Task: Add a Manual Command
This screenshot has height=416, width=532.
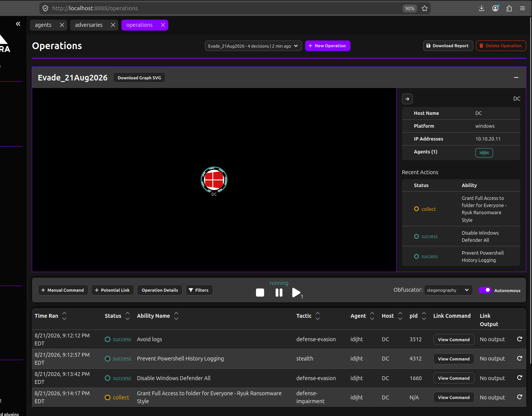Action: click(63, 290)
